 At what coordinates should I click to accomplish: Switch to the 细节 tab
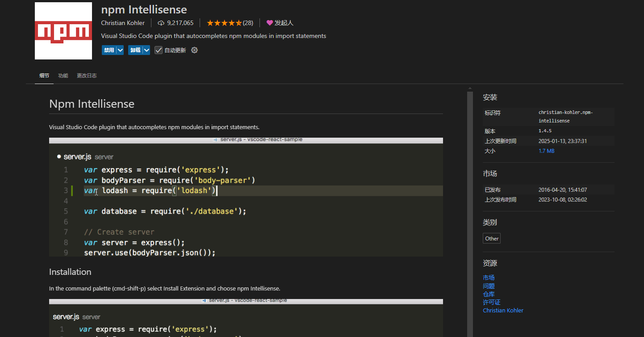44,76
